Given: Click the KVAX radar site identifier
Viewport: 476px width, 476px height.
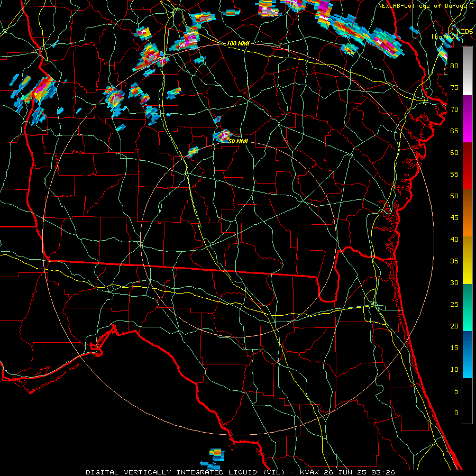Looking at the screenshot, I should pyautogui.click(x=309, y=472).
